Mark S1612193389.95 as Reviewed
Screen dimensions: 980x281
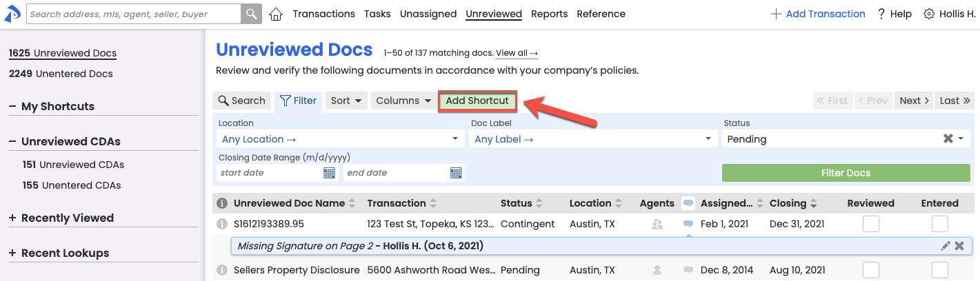click(x=871, y=224)
